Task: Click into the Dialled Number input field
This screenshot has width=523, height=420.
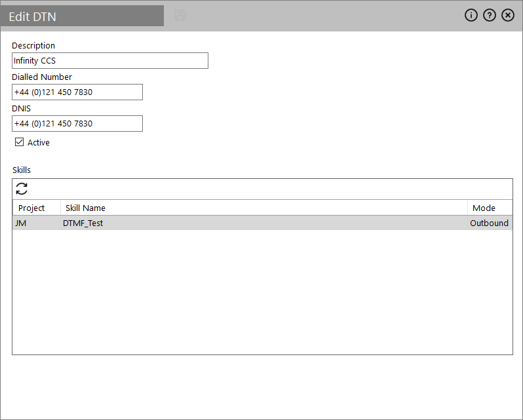Action: 77,92
